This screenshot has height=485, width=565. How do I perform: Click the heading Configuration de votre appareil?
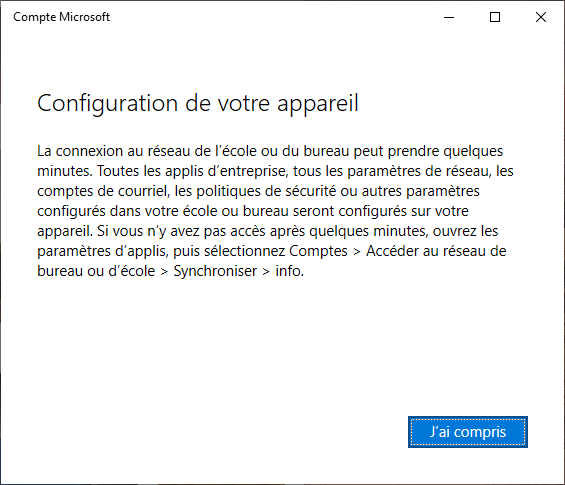(198, 103)
